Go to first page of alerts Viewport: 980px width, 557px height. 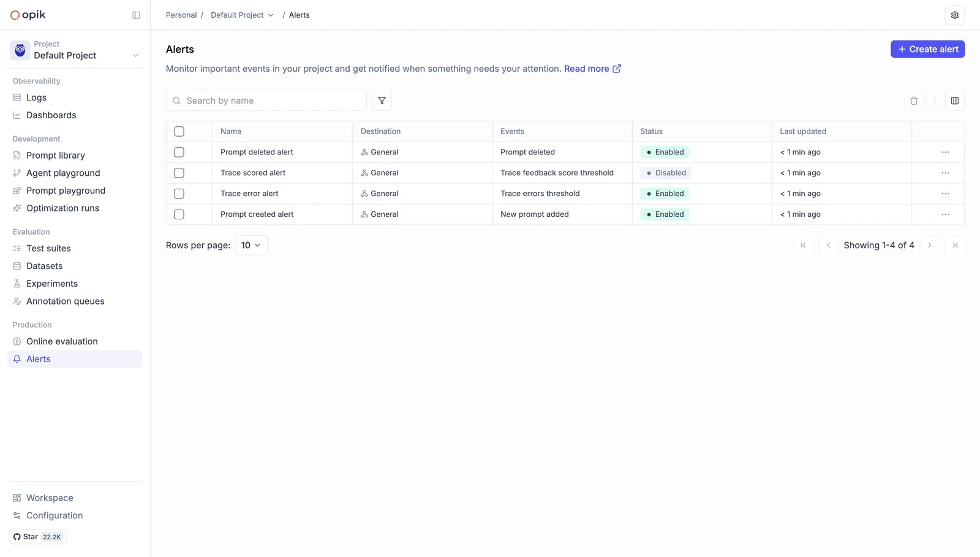point(803,245)
